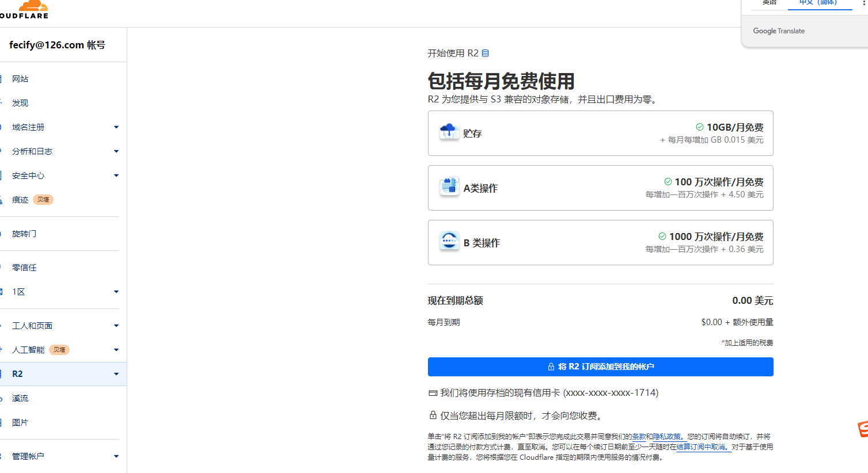Expand the 安全中心 sidebar section
Image resolution: width=868 pixels, height=473 pixels.
click(116, 176)
